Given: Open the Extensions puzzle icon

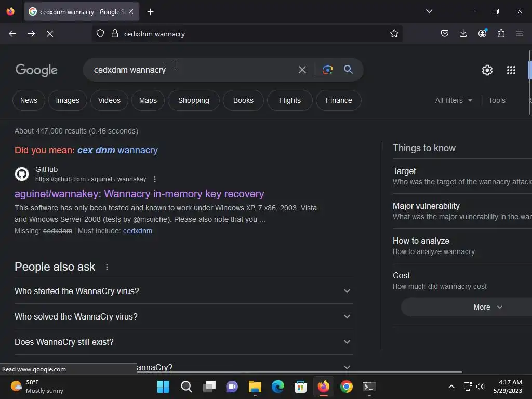Looking at the screenshot, I should tap(501, 33).
